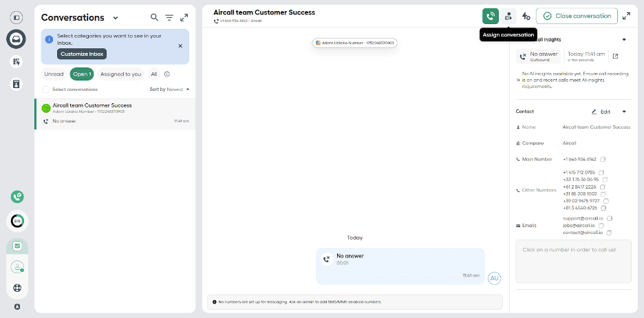Screen dimensions: 644x318
Task: Open the Sort by Newest dropdown
Action: click(x=169, y=89)
